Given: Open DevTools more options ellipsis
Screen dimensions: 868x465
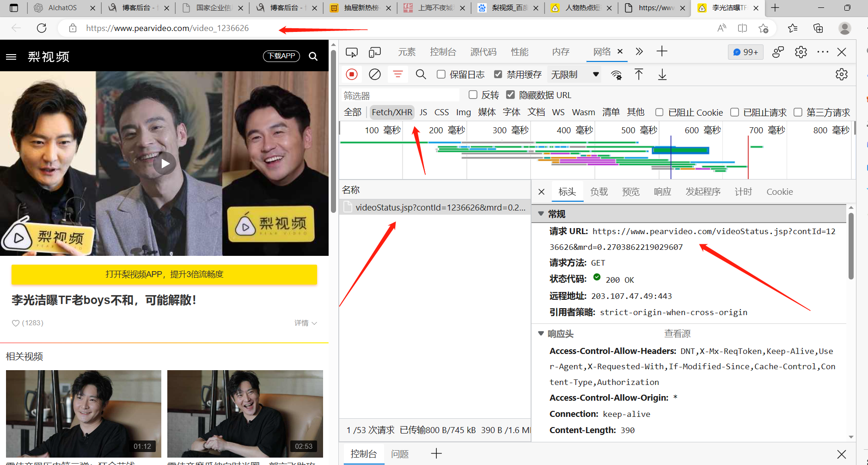Looking at the screenshot, I should point(823,52).
